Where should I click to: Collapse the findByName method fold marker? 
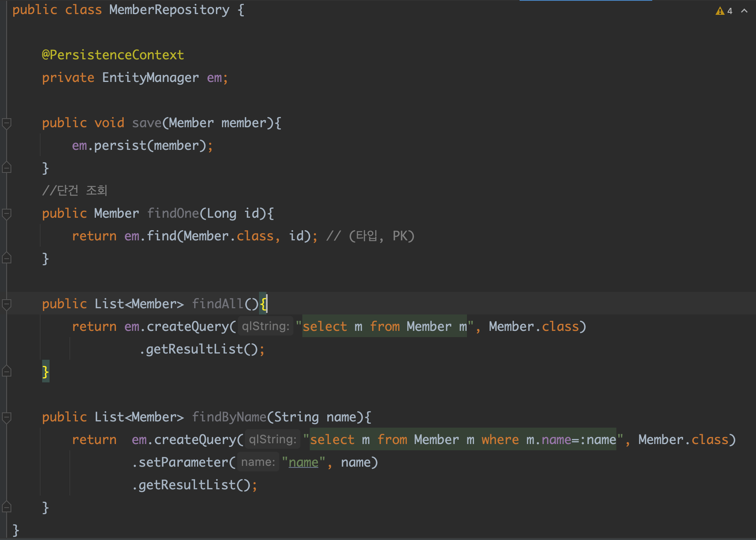tap(7, 417)
